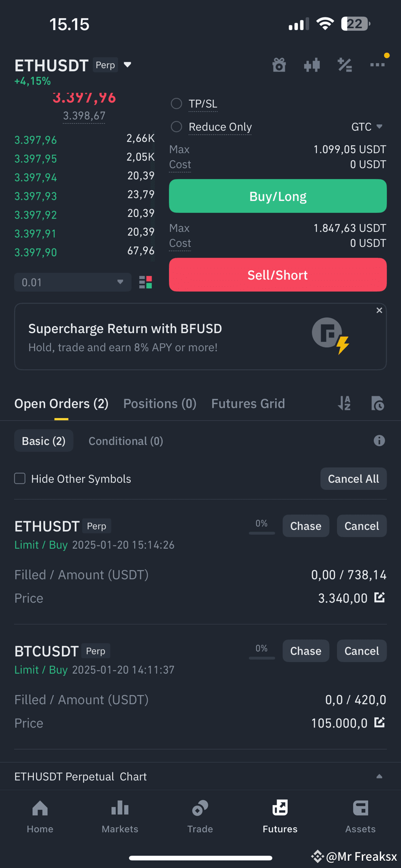The image size is (401, 868).
Task: Dismiss the BFUSD promotion banner
Action: point(379,310)
